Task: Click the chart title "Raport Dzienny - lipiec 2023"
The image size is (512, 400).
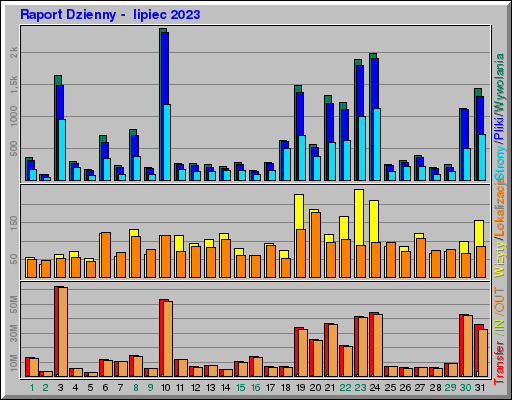Action: 110,15
